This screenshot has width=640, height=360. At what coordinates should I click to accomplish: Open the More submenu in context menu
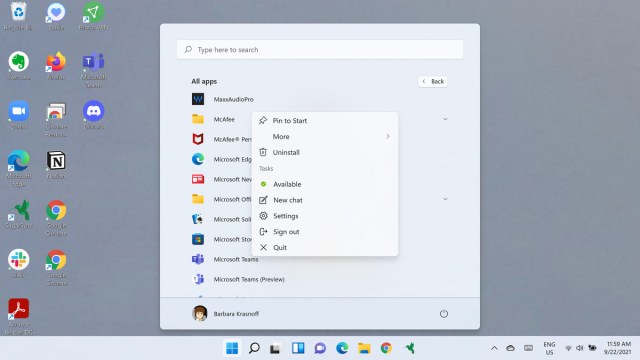tap(325, 136)
